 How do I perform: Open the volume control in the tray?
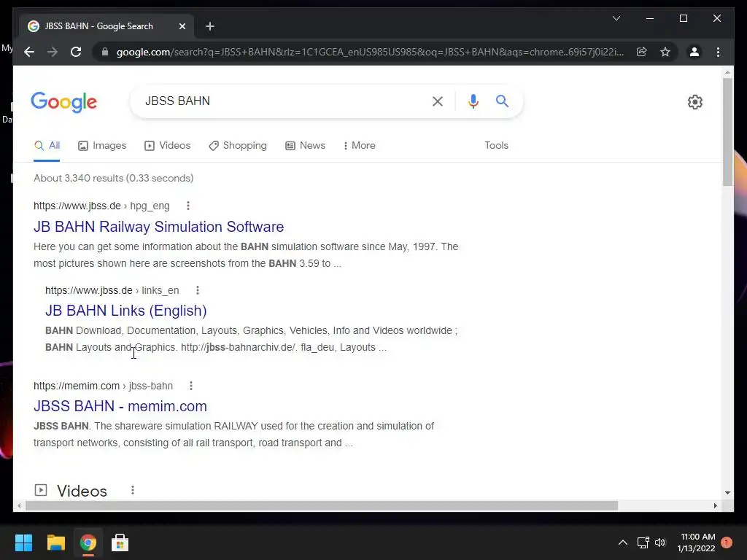(659, 542)
